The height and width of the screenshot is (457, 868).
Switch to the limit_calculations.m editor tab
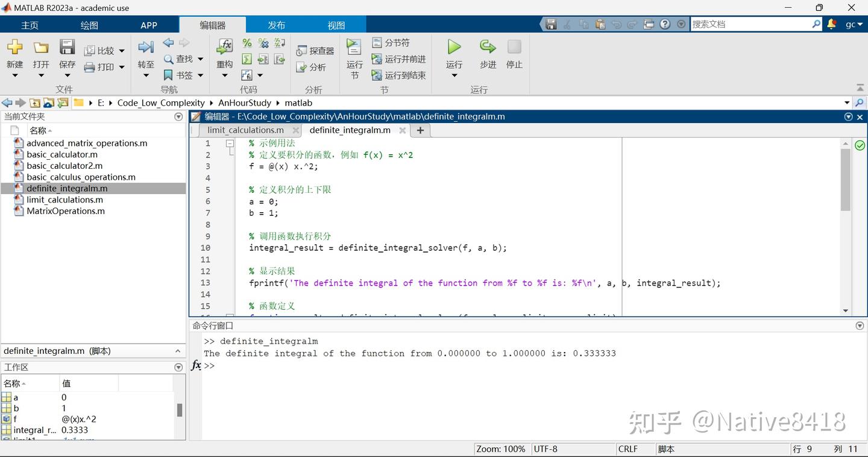click(x=247, y=130)
